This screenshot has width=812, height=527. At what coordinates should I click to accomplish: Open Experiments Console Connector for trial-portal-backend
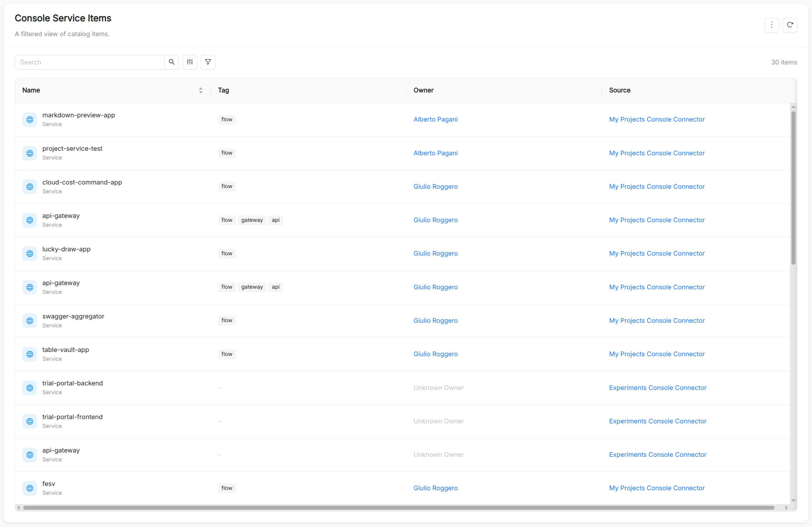point(658,388)
